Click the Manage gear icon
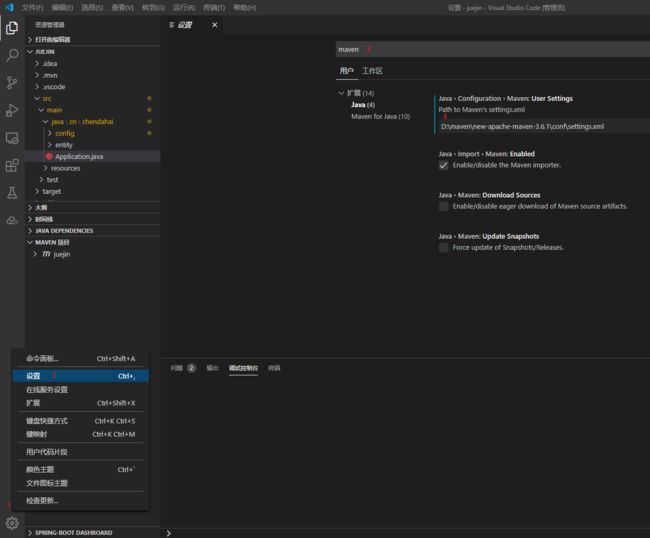Image resolution: width=650 pixels, height=538 pixels. [x=12, y=523]
